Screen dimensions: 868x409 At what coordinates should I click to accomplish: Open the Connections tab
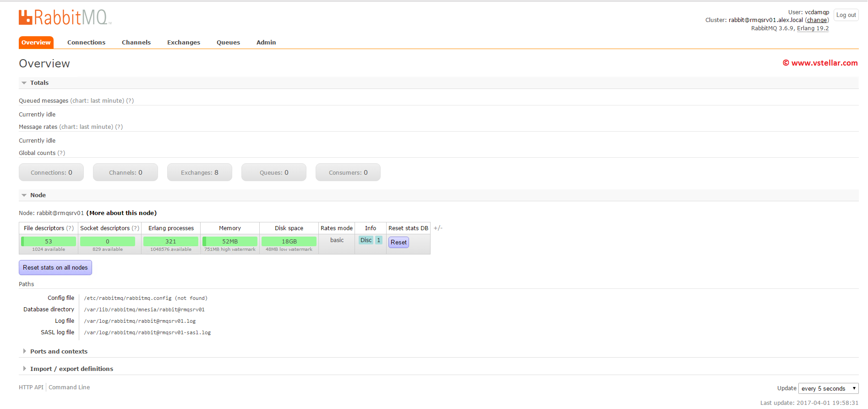coord(86,43)
